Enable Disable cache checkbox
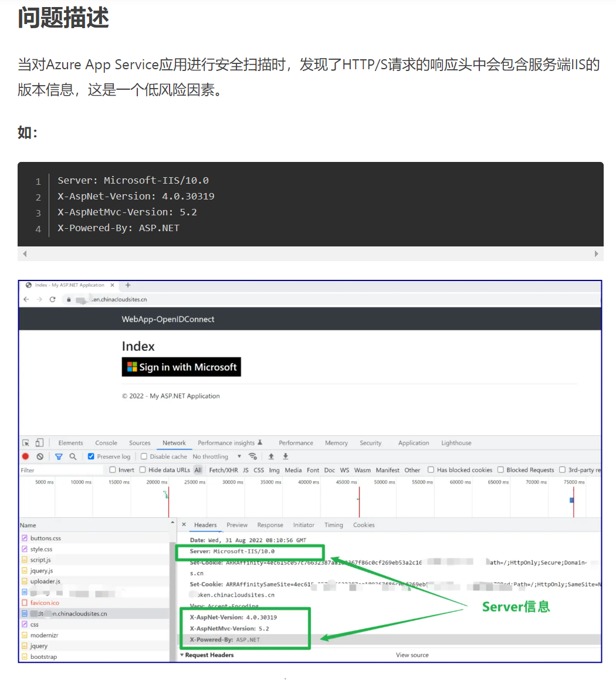 point(144,456)
